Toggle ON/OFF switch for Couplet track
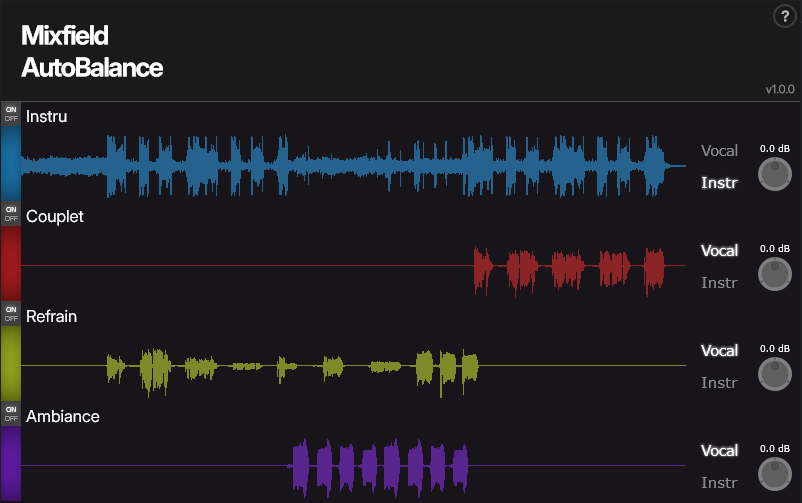Screen dimensions: 802x503 click(11, 213)
